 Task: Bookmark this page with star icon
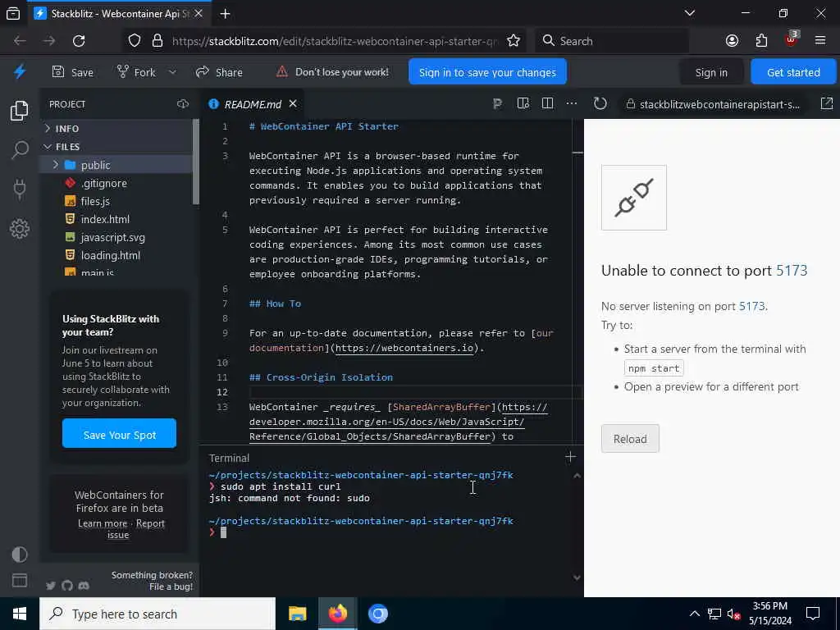[514, 41]
